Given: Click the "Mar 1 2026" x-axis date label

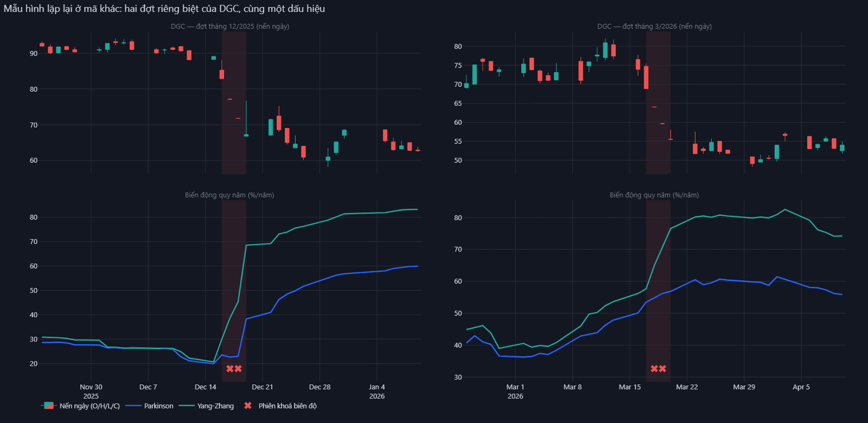Looking at the screenshot, I should [515, 391].
